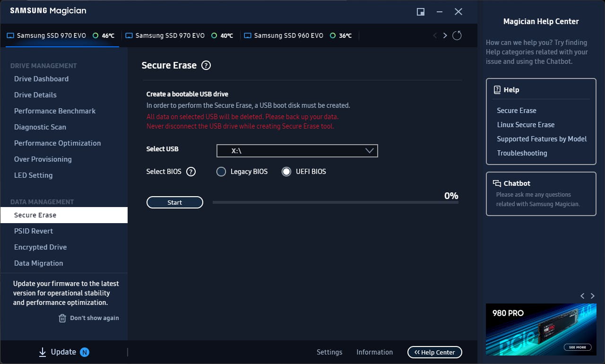This screenshot has height=364, width=605.
Task: Select the Samsung SSD 970 EVO 40°C tab
Action: coord(181,35)
